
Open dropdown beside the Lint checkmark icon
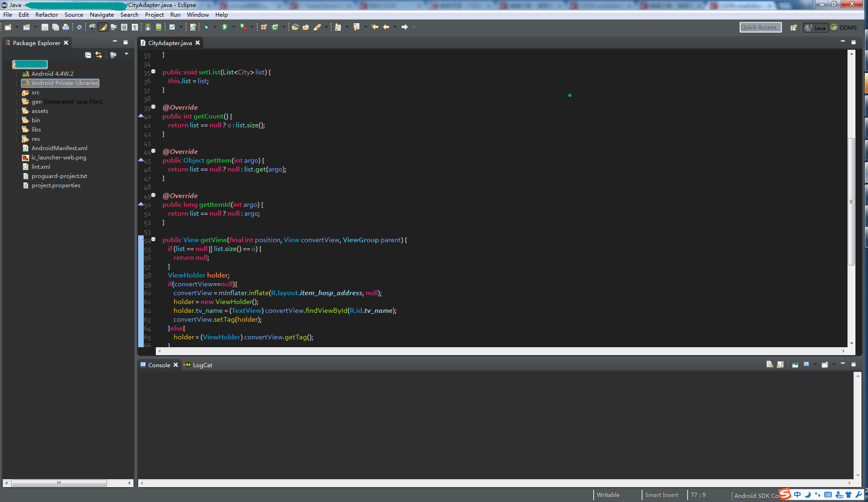181,27
